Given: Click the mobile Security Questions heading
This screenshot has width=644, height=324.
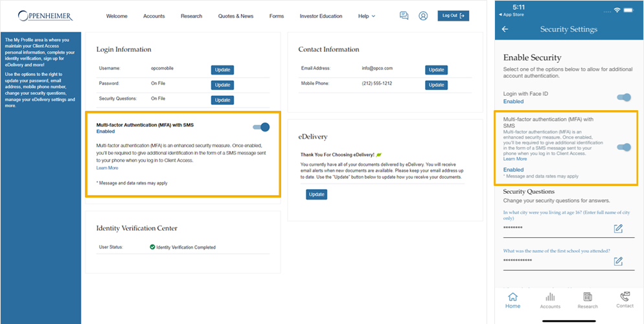Looking at the screenshot, I should coord(529,192).
